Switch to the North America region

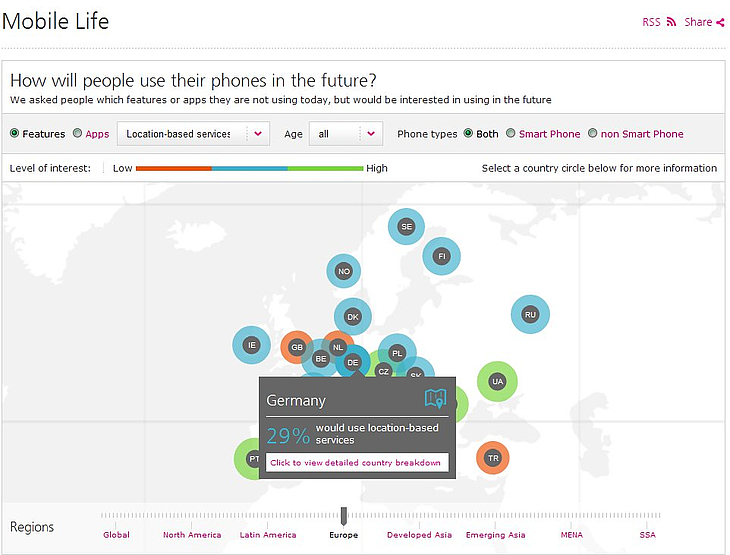(x=192, y=535)
